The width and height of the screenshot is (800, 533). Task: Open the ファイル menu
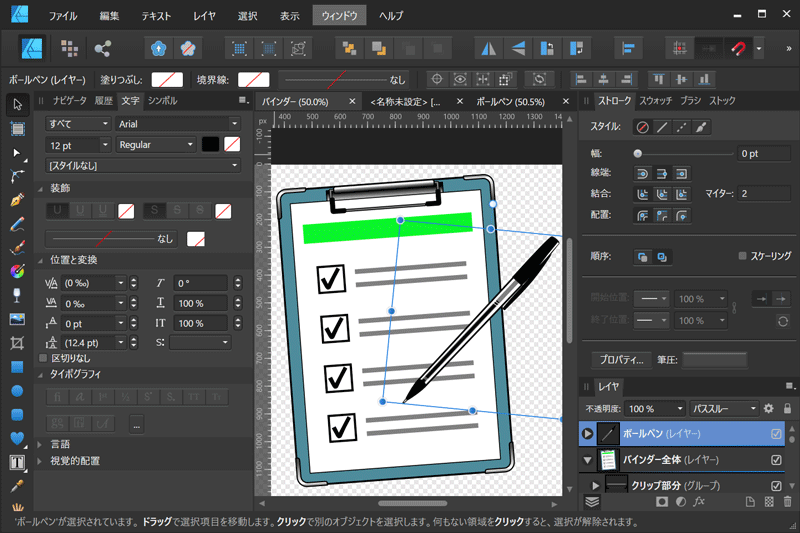pos(63,16)
